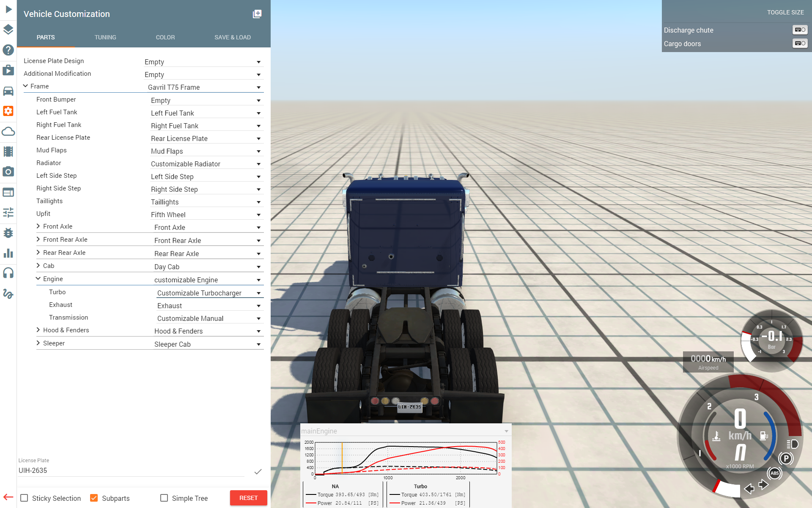The height and width of the screenshot is (508, 812).
Task: Open the Fifth Wheel upfit dropdown
Action: tap(207, 215)
